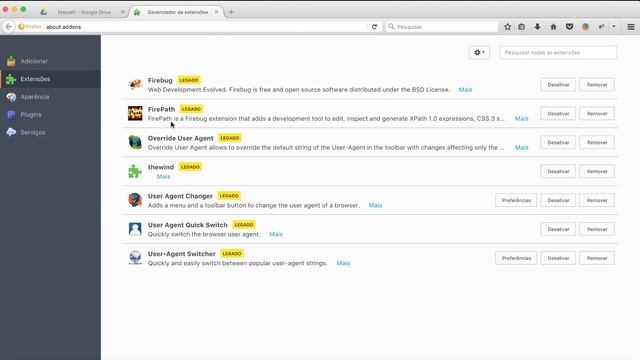Viewport: 640px width, 360px height.
Task: Click Mais link for Firebug
Action: (465, 90)
